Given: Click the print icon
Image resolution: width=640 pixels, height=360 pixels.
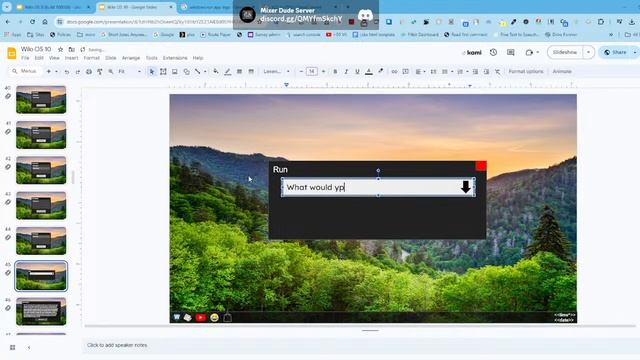Looking at the screenshot, I should (x=89, y=71).
